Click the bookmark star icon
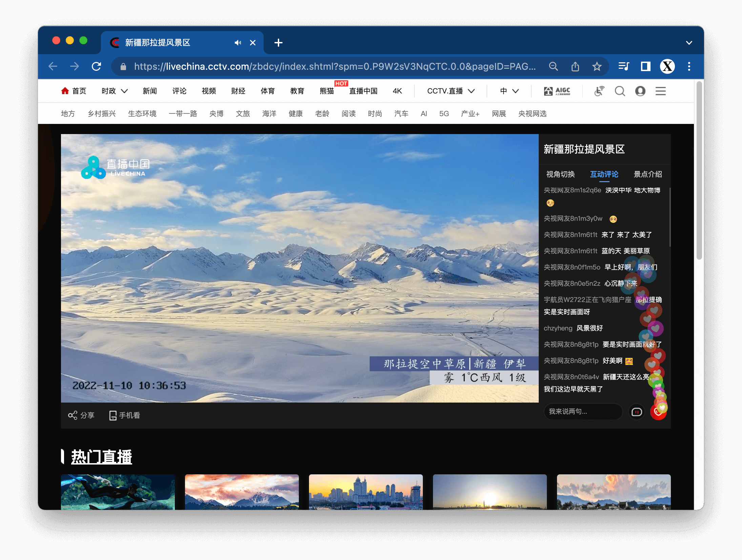 pos(597,66)
